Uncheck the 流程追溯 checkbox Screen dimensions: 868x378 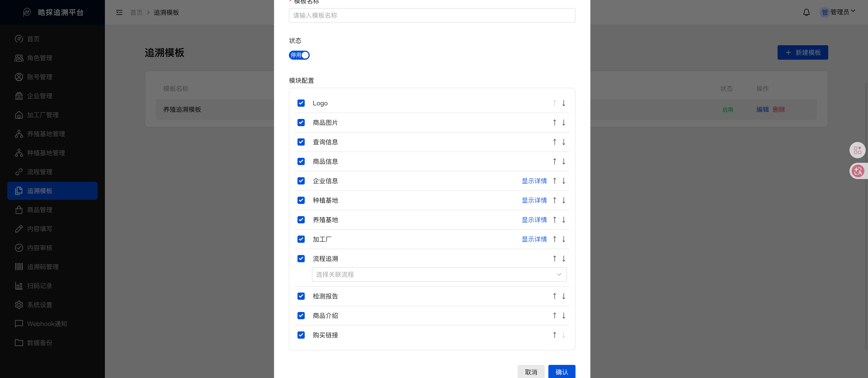[301, 259]
